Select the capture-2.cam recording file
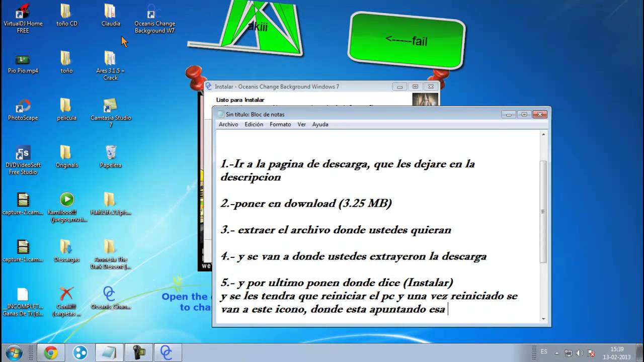Screen dimensions: 644x362 pyautogui.click(x=23, y=204)
